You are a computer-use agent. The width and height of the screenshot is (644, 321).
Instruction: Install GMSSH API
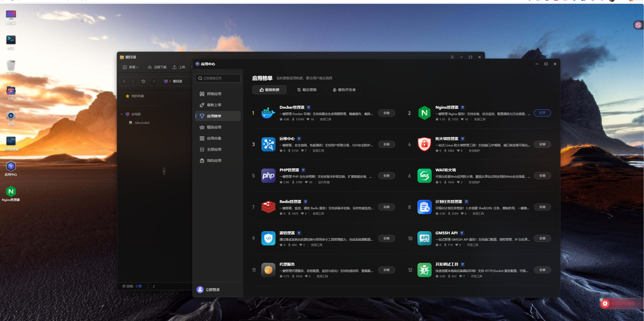click(542, 238)
